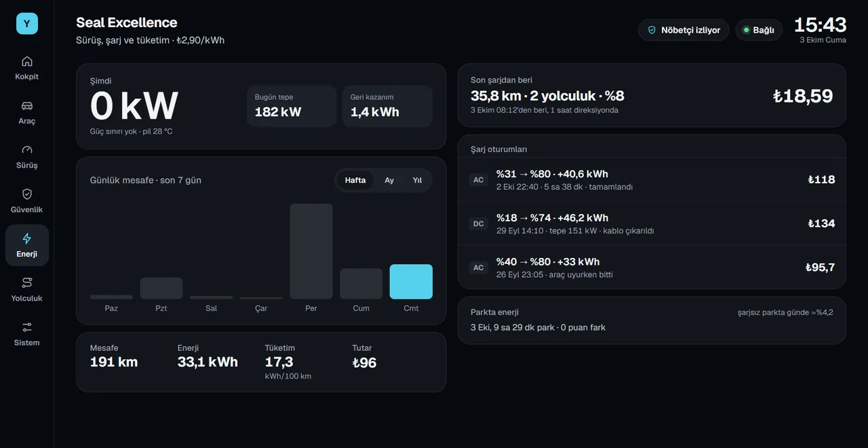The height and width of the screenshot is (448, 868).
Task: Switch chart range to Ay
Action: 389,180
